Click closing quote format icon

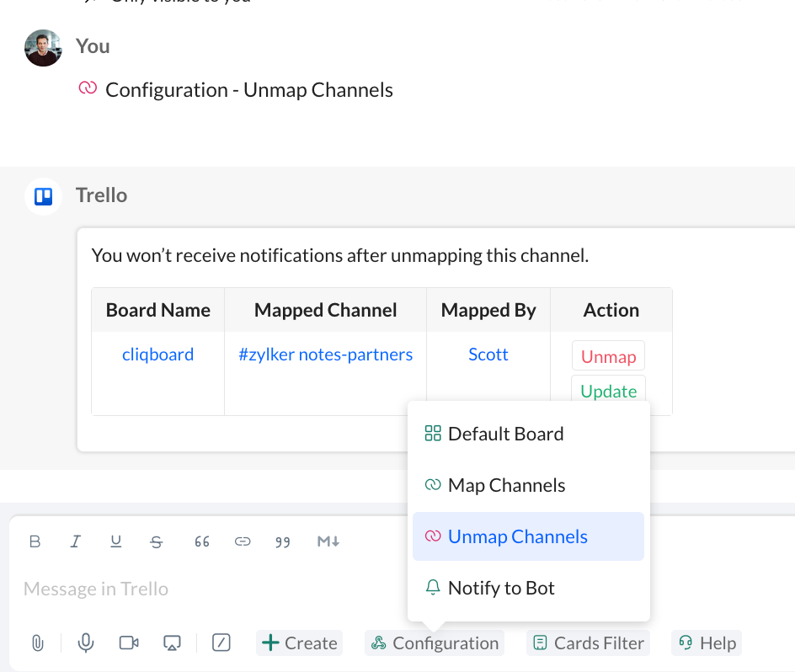click(x=283, y=542)
